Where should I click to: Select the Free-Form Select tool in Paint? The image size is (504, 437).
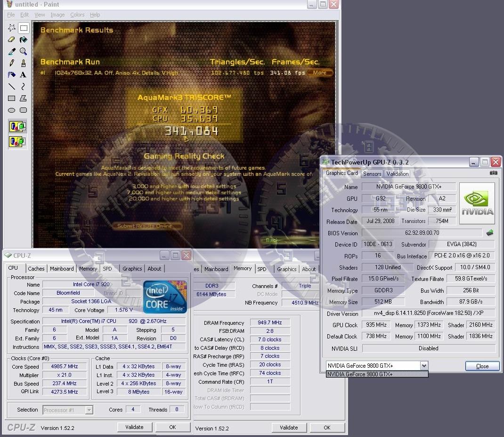click(12, 28)
